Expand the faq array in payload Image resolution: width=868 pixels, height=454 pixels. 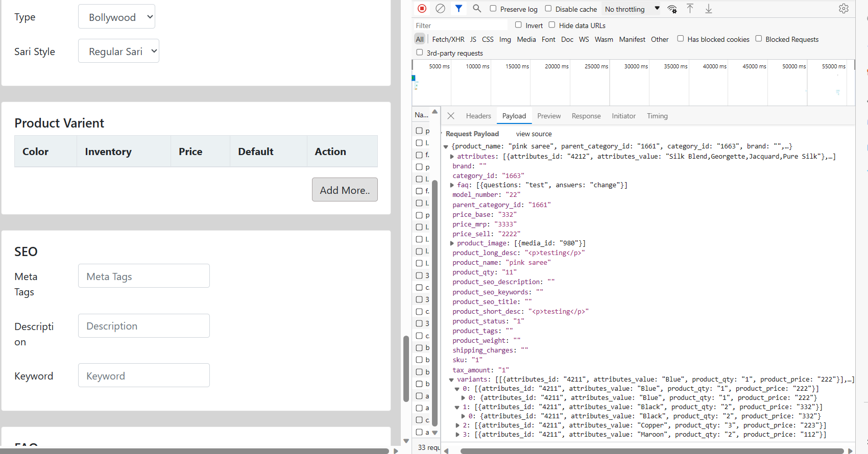452,185
